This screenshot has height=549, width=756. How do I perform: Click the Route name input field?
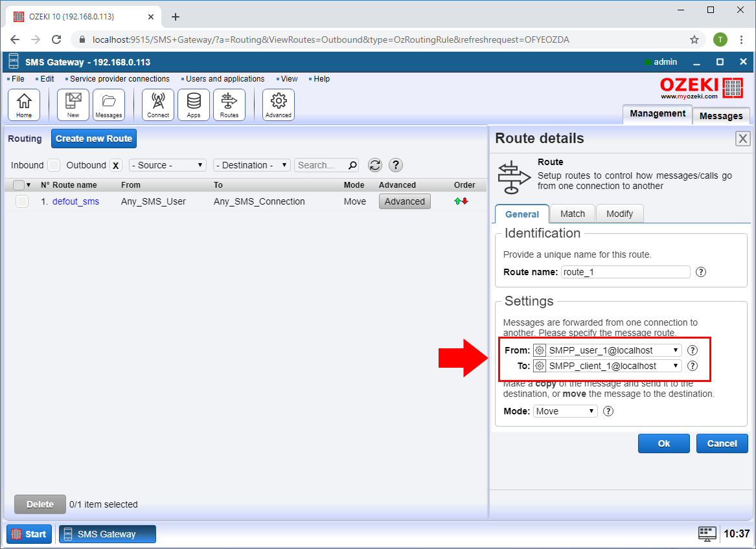[x=625, y=272]
